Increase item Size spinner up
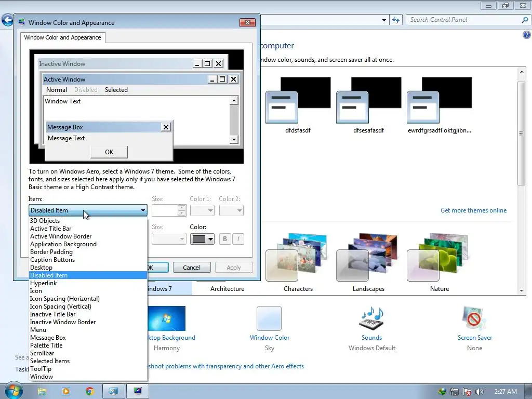This screenshot has width=532, height=399. (x=182, y=207)
